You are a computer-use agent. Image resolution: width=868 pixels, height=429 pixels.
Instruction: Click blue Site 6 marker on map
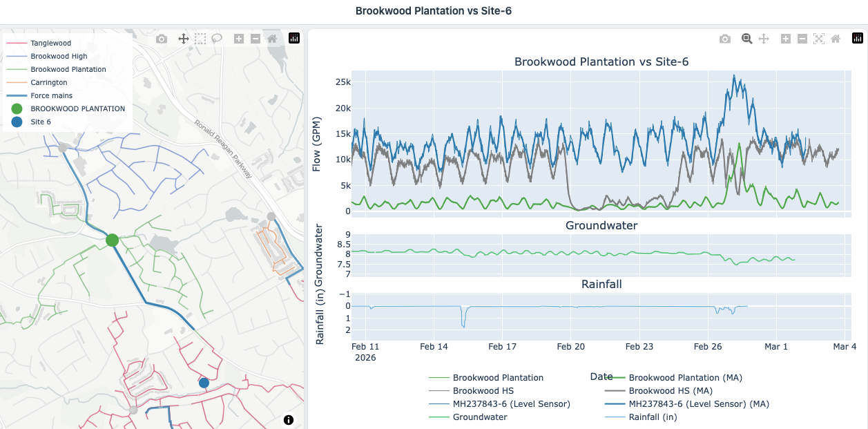(x=204, y=383)
